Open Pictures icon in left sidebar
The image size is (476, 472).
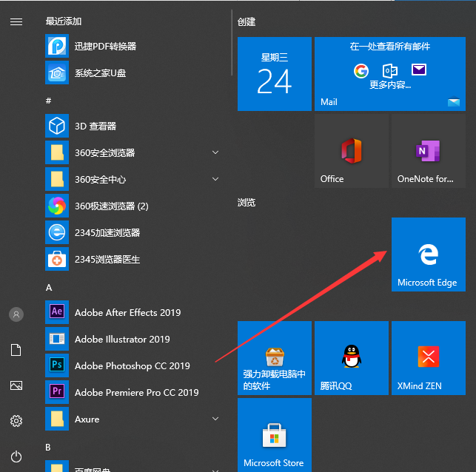(x=16, y=385)
